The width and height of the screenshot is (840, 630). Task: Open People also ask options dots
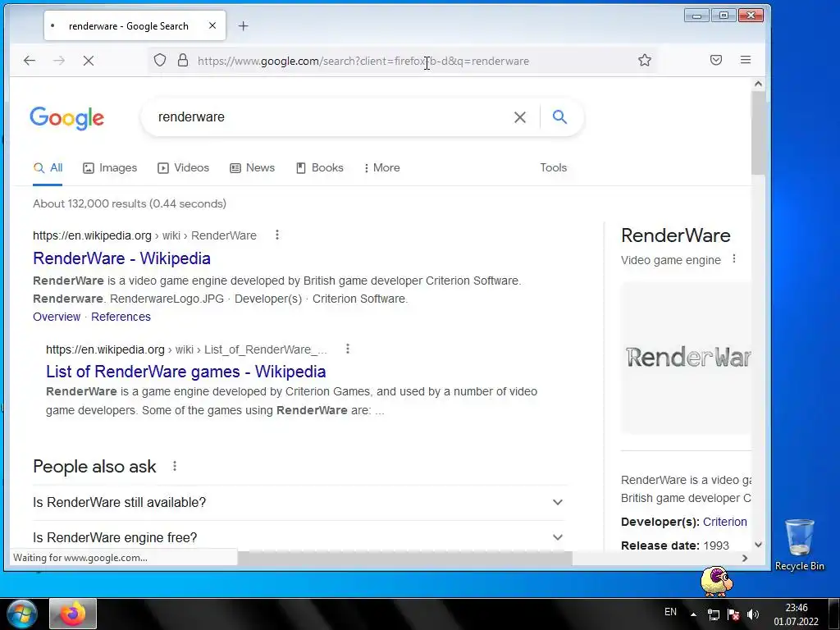(x=175, y=466)
